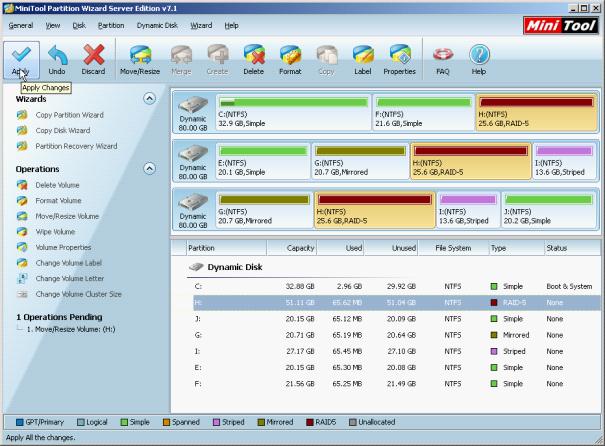The width and height of the screenshot is (605, 446).
Task: Click the Striped legend color swatch
Action: [216, 422]
